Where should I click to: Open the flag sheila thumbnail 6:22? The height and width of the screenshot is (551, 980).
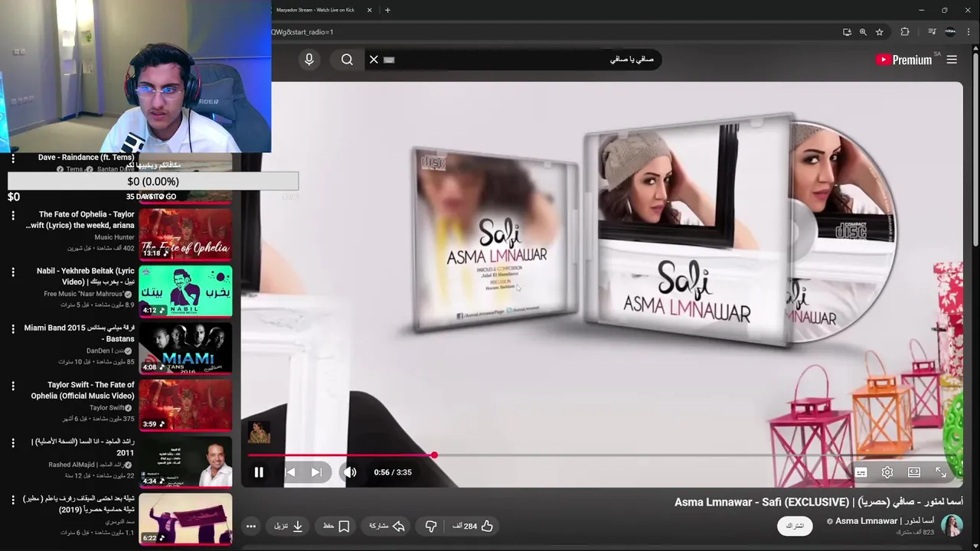click(185, 518)
